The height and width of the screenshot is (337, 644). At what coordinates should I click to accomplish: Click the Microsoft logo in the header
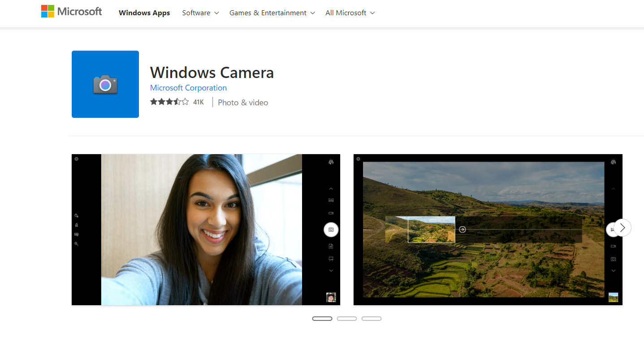click(72, 12)
